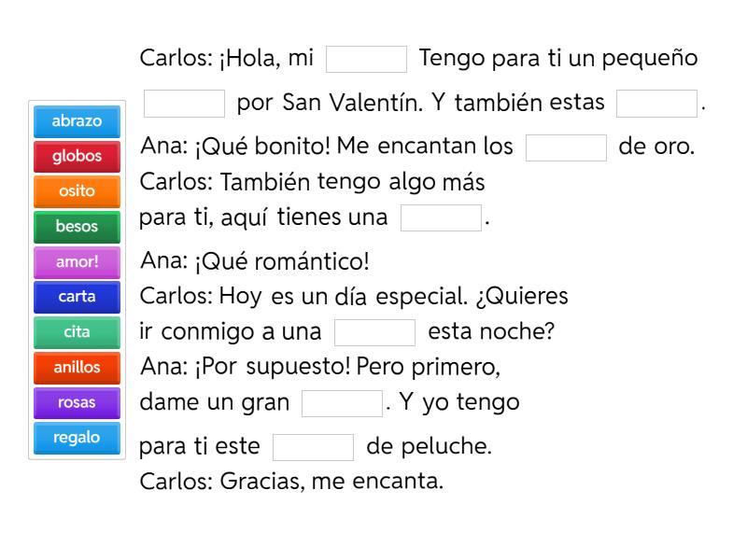Viewport: 747px width, 560px height.
Task: Click the blank before 'de oro'
Action: point(566,147)
